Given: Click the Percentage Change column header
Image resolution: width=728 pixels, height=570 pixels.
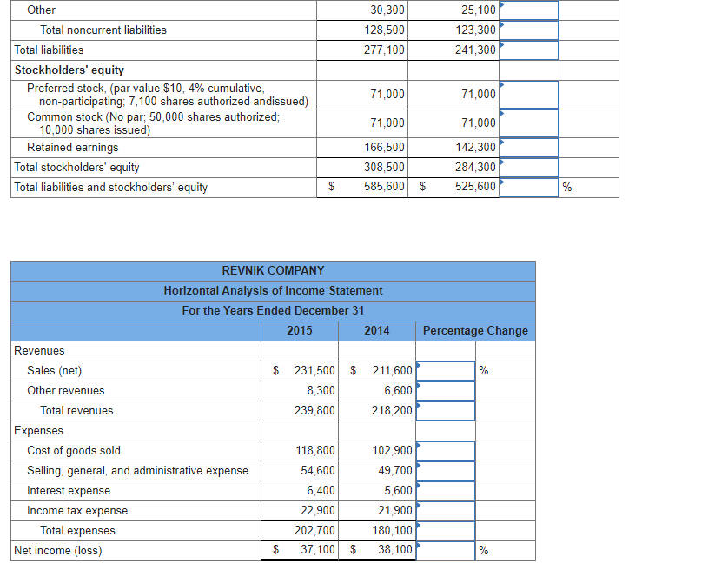Looking at the screenshot, I should [x=474, y=330].
